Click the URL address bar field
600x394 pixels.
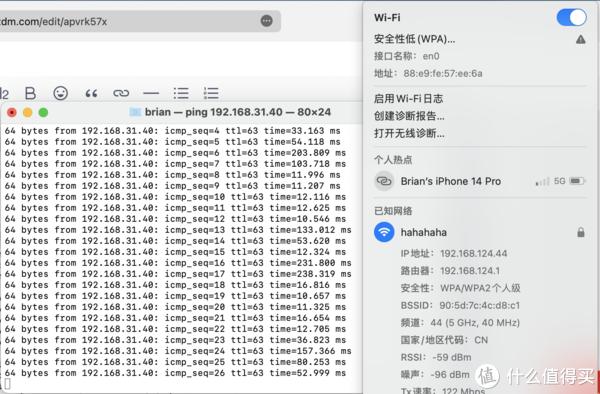[139, 21]
